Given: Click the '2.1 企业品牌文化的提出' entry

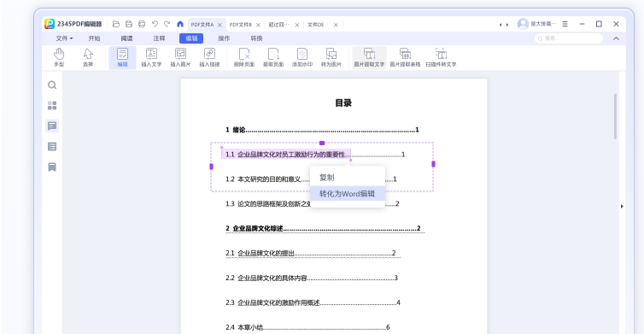Looking at the screenshot, I should click(x=311, y=253).
